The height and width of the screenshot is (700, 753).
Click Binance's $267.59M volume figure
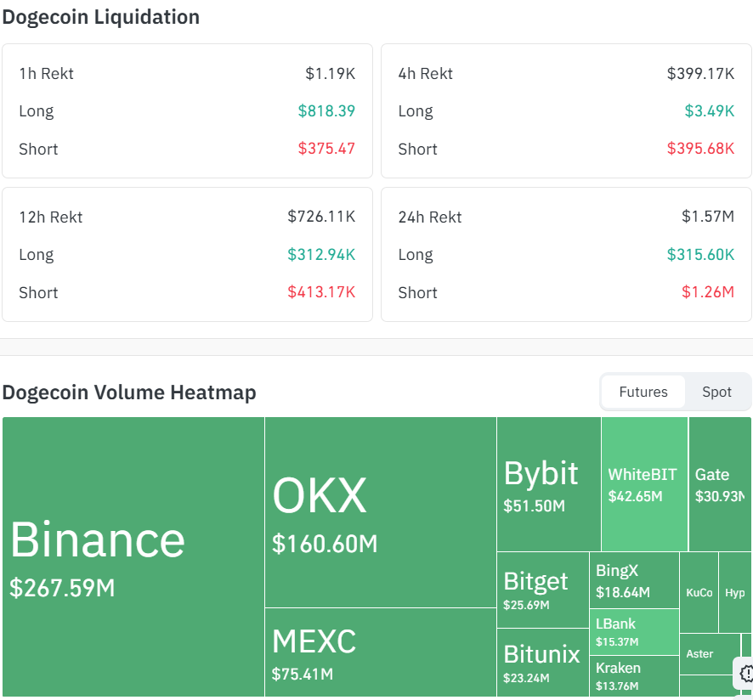click(62, 588)
